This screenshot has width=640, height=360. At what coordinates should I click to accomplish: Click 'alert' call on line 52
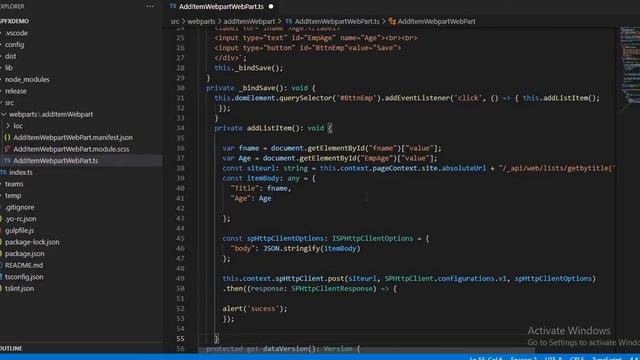232,309
